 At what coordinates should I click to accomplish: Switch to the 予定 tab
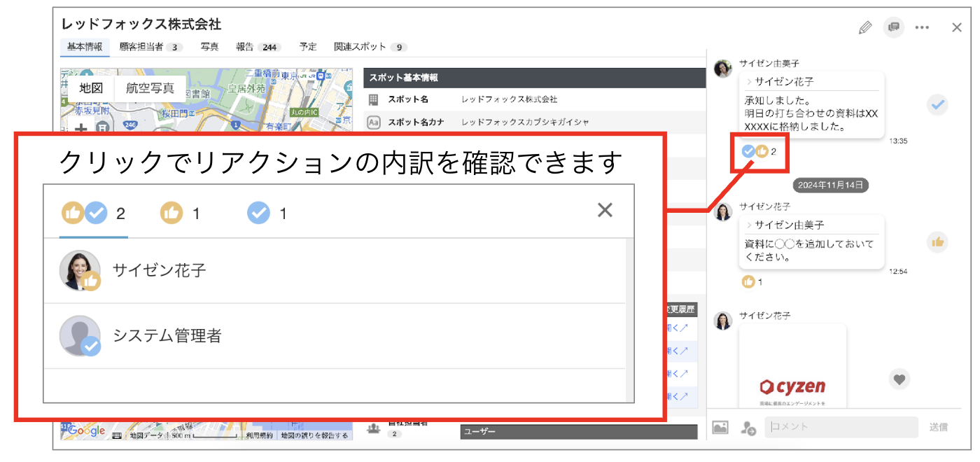tap(308, 47)
